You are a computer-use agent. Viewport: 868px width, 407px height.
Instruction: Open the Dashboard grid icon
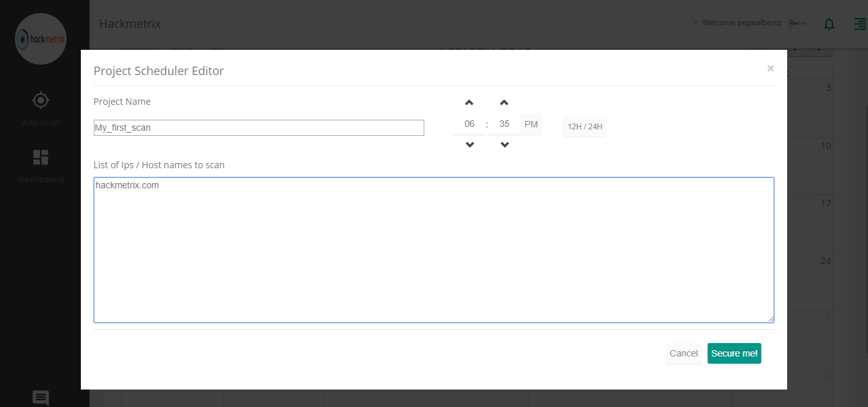(x=41, y=157)
